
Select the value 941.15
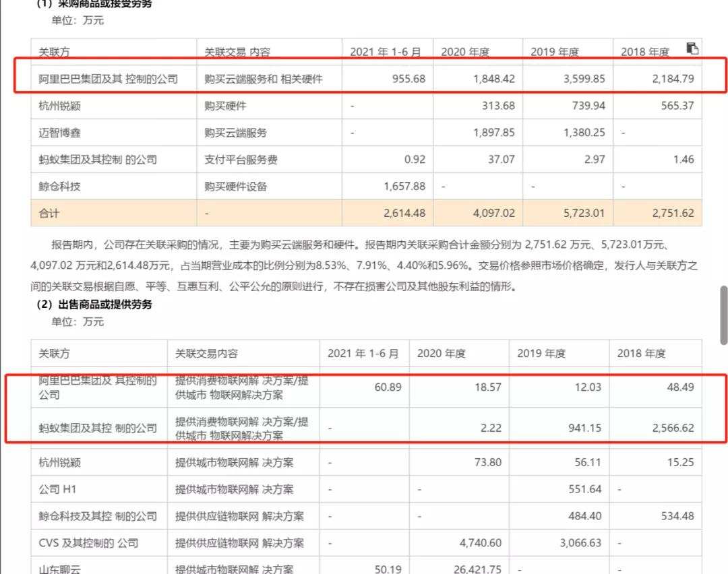click(584, 428)
